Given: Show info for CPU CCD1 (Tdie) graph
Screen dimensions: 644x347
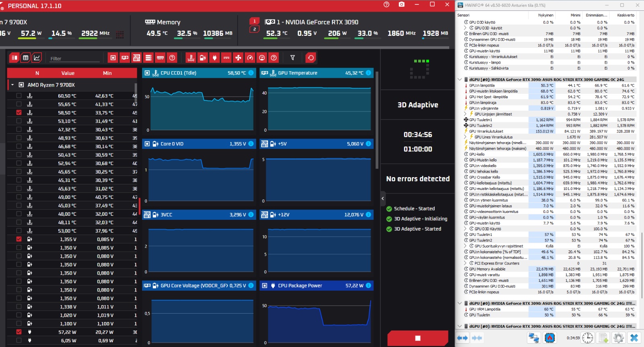Looking at the screenshot, I should [x=251, y=73].
